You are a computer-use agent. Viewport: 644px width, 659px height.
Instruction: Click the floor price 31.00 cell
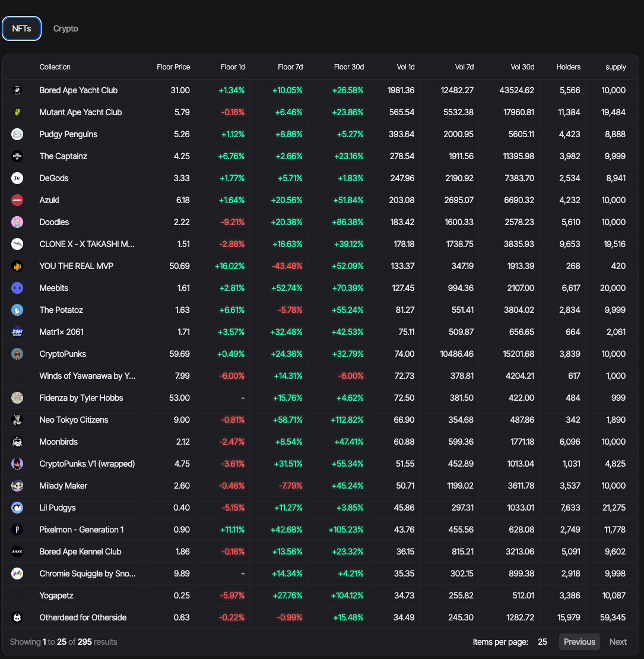[180, 90]
